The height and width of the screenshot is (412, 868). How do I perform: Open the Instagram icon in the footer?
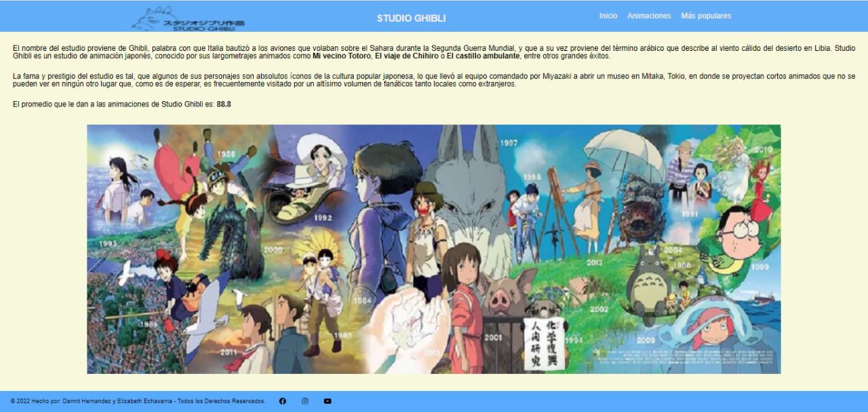[x=305, y=401]
